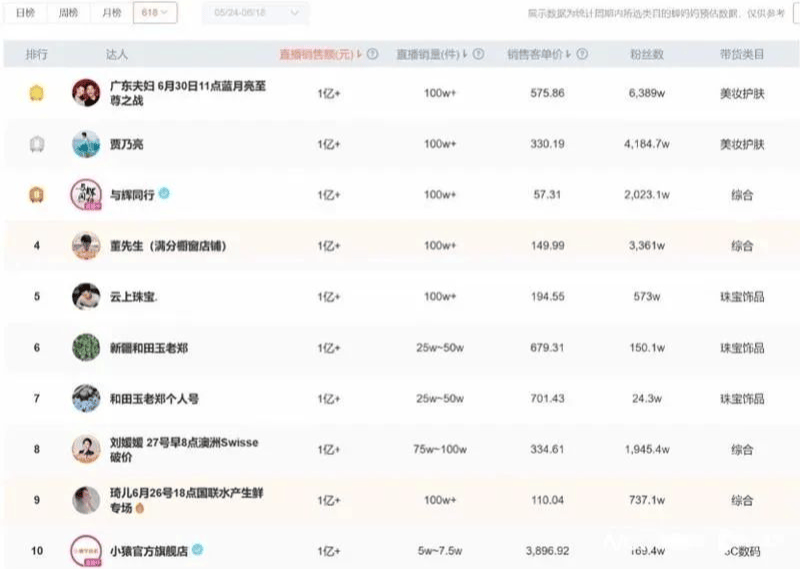This screenshot has height=569, width=800.
Task: Click verified badge next to 与辉同行
Action: [164, 194]
